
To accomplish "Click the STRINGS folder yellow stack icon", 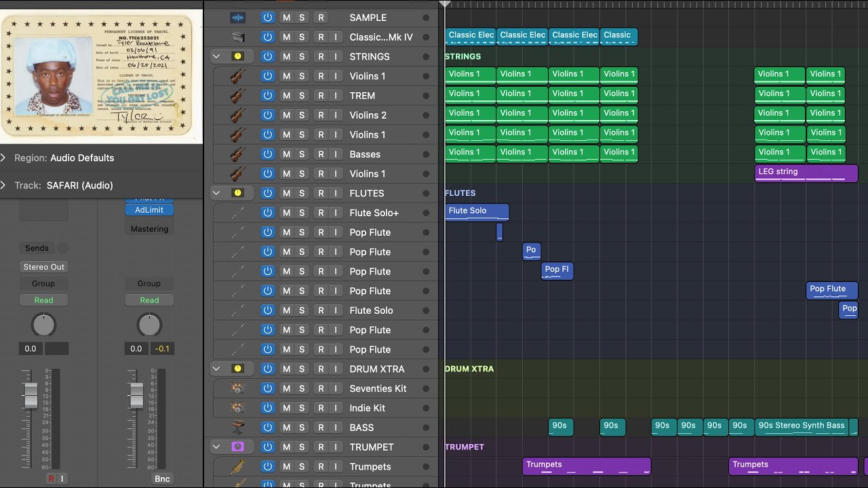I will tap(237, 57).
